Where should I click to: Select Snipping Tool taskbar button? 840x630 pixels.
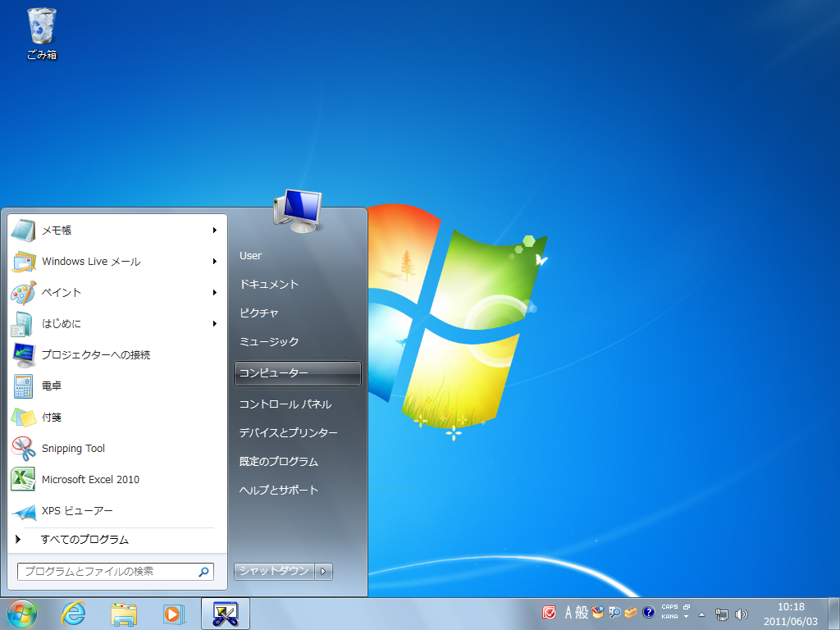pos(225,614)
